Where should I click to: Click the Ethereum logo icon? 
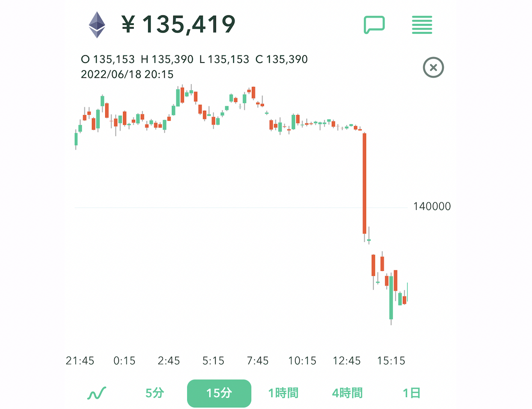click(x=97, y=25)
